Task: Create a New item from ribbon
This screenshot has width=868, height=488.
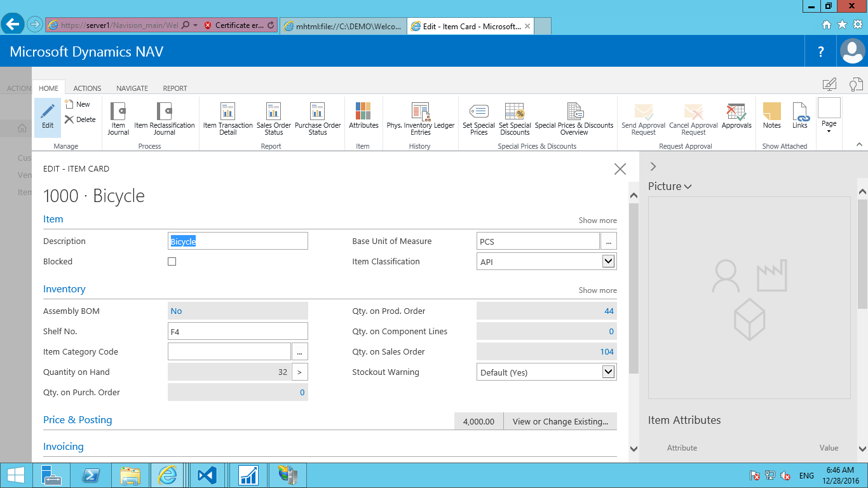Action: point(78,104)
